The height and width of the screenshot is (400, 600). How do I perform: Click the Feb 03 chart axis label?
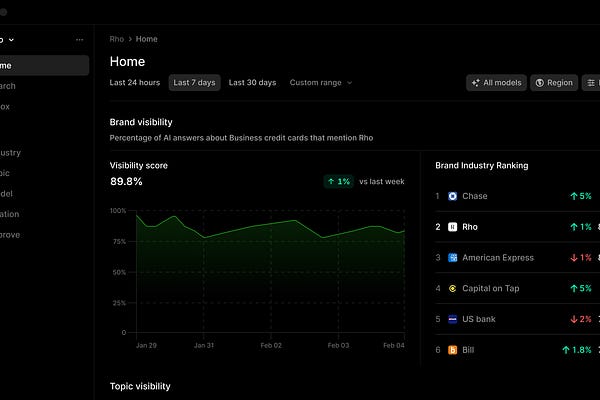(338, 345)
